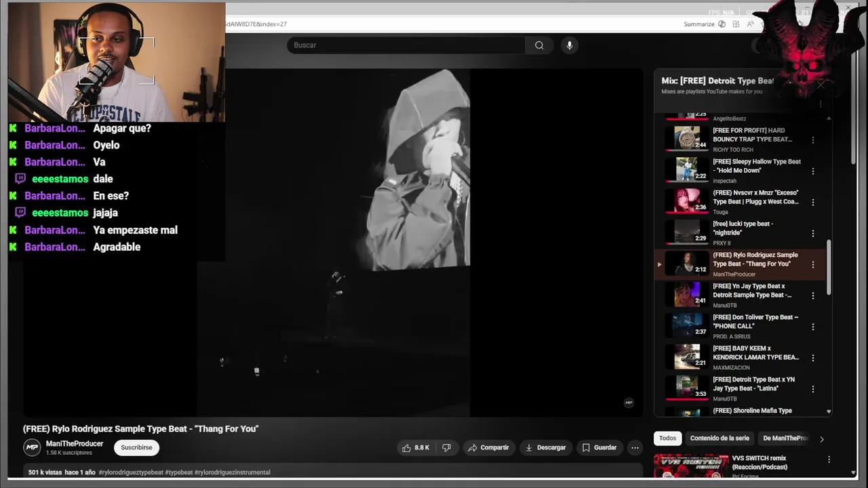Open options for Nvscvr x Mnzr playlist item
The image size is (868, 488).
coord(813,203)
